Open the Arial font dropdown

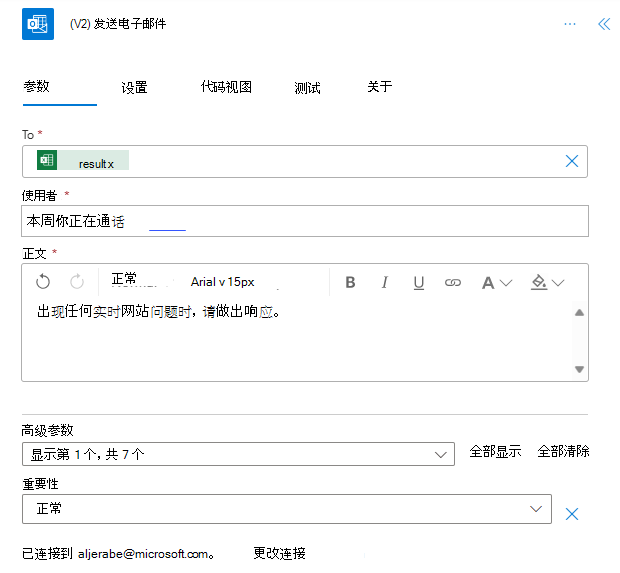click(222, 282)
